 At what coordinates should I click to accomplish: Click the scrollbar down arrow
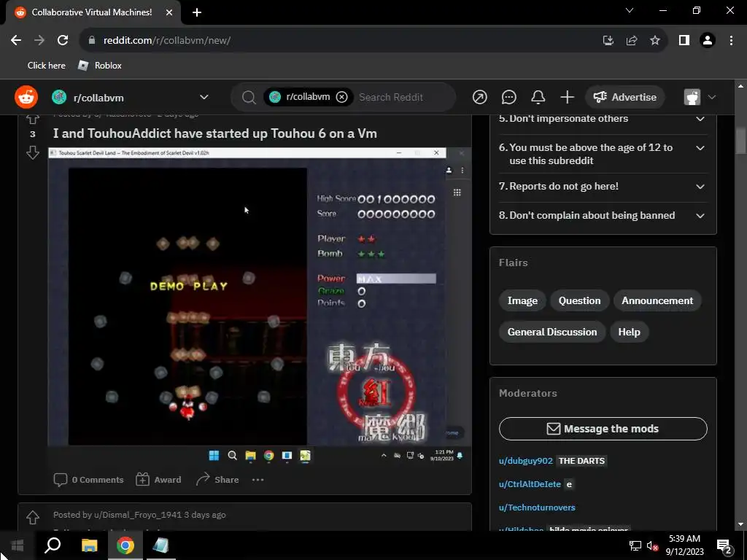click(x=741, y=525)
